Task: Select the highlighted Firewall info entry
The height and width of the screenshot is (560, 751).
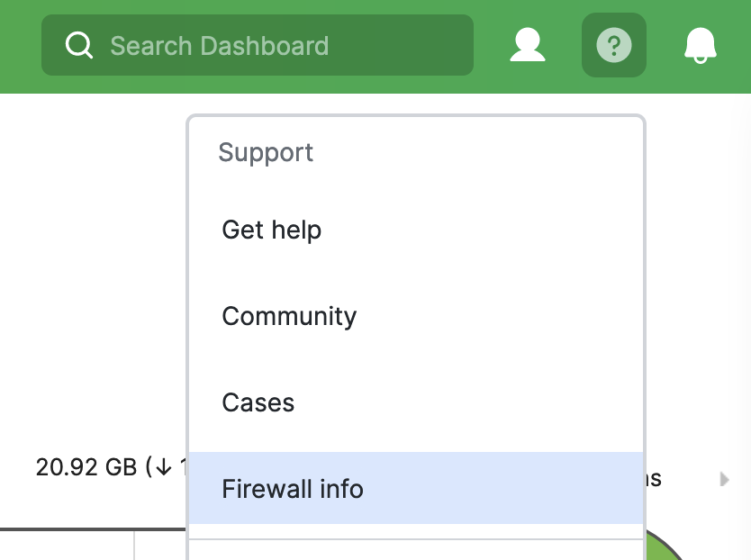Action: coord(293,489)
